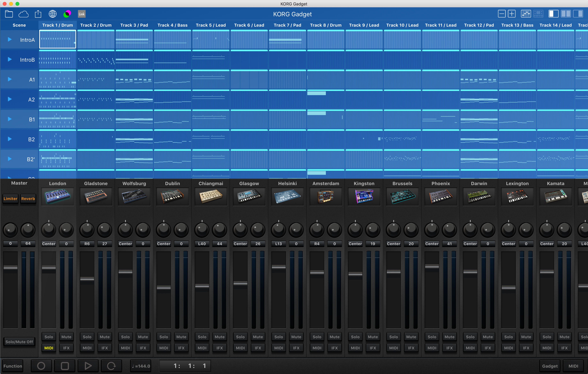Open the Chiangmai gadget thumbnail
Image resolution: width=588 pixels, height=374 pixels.
click(211, 197)
